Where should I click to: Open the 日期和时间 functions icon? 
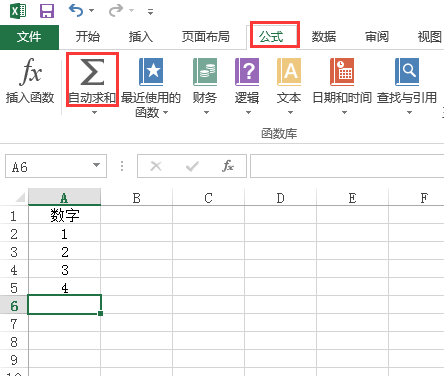[342, 72]
